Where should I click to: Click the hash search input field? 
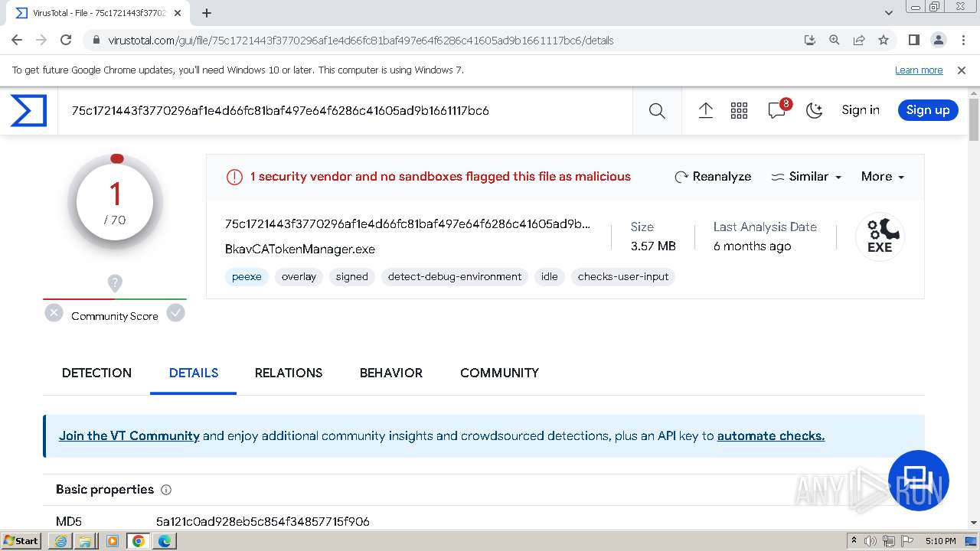point(345,111)
